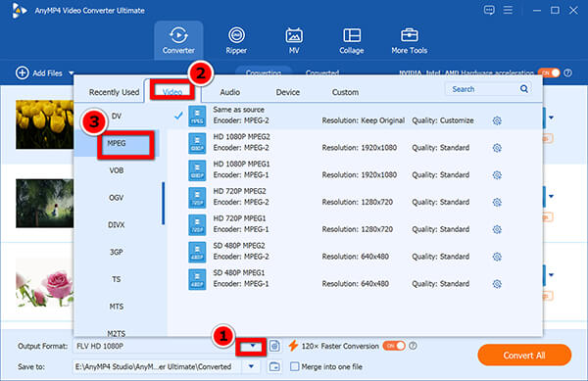The height and width of the screenshot is (381, 588).
Task: Toggle 120x Faster Conversion switch
Action: coord(394,346)
